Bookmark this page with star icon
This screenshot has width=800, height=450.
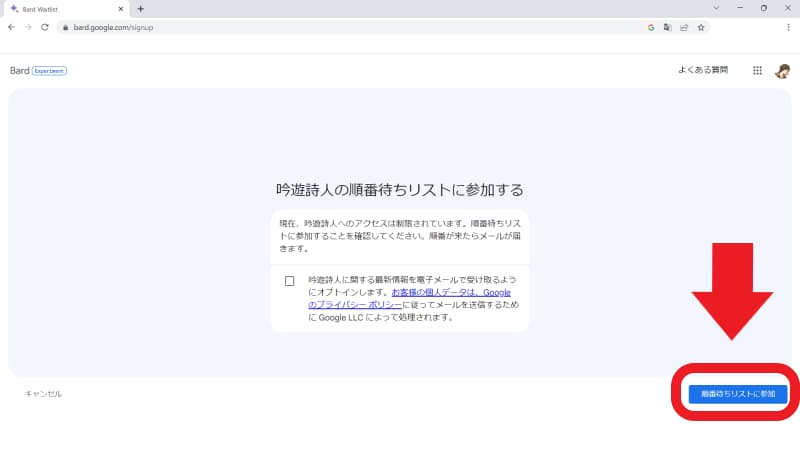701,28
